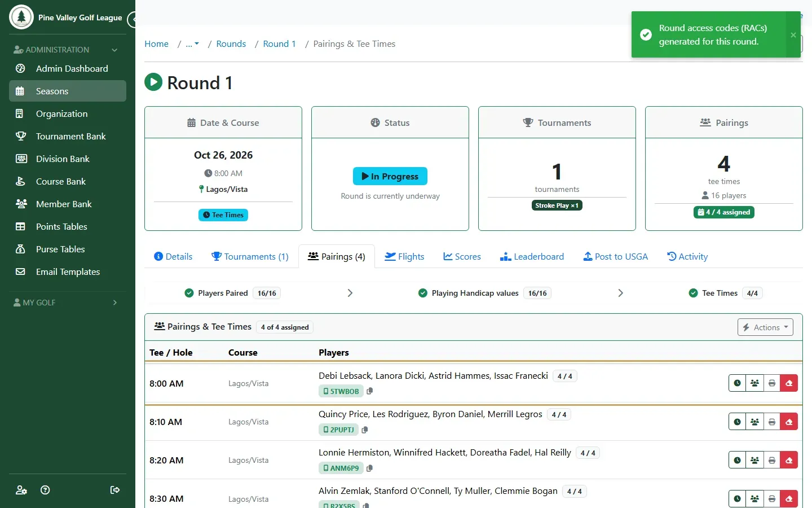Switch to the Details tab
This screenshot has width=812, height=508.
point(173,256)
